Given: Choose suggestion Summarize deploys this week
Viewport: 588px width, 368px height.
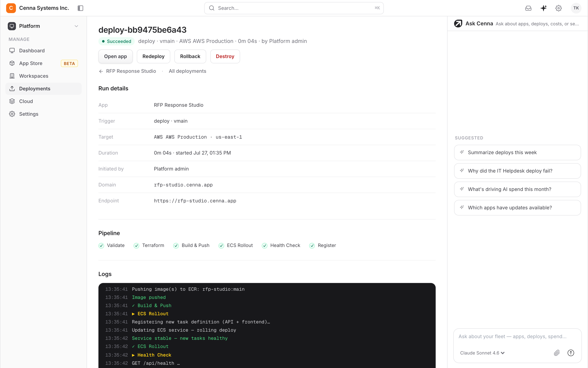Looking at the screenshot, I should pyautogui.click(x=517, y=152).
